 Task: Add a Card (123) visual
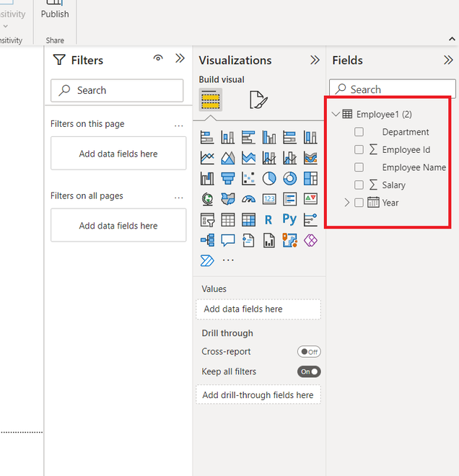tap(269, 199)
